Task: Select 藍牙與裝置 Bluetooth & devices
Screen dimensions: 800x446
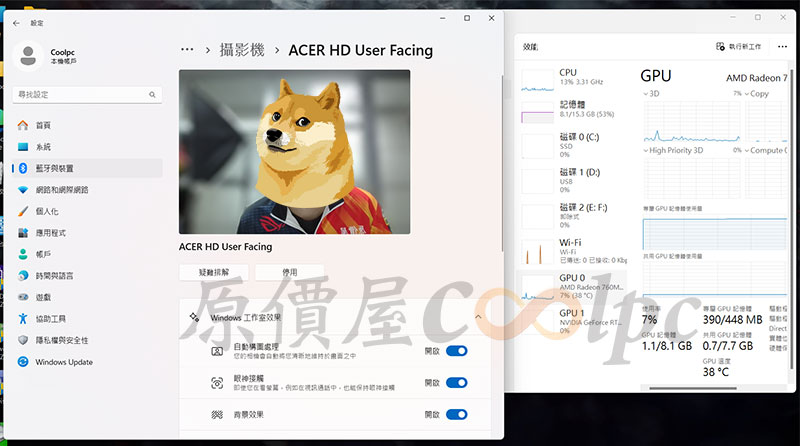Action: (87, 168)
